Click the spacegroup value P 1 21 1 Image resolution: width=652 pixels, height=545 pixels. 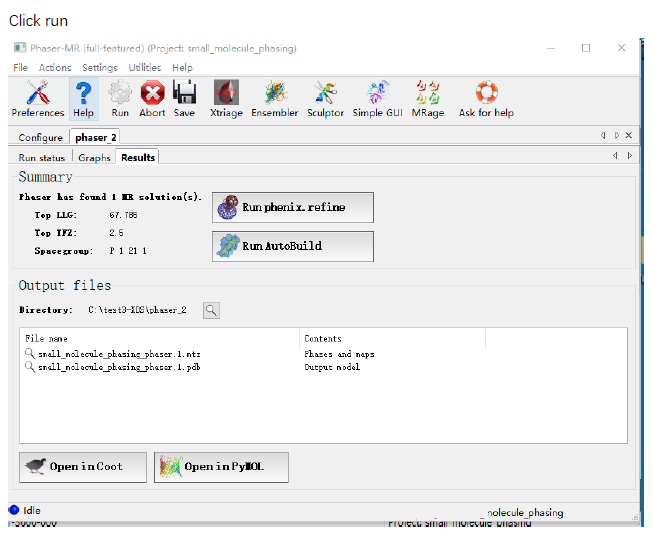128,251
